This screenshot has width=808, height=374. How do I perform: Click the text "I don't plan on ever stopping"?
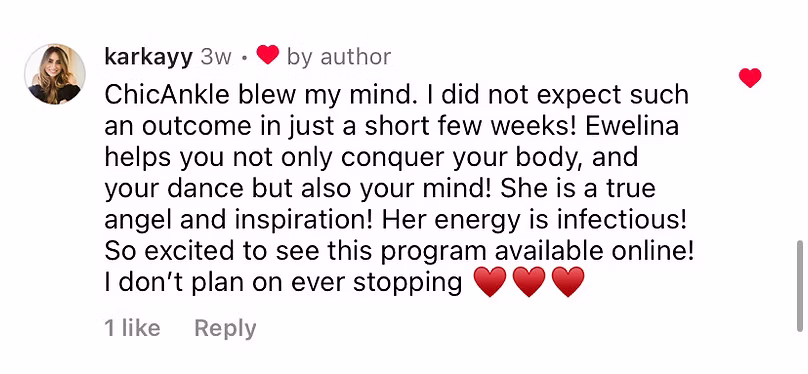[x=283, y=282]
